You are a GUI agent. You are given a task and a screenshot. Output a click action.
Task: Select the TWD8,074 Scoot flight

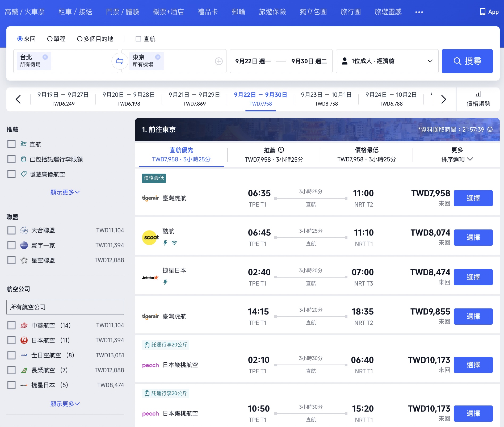click(x=473, y=237)
